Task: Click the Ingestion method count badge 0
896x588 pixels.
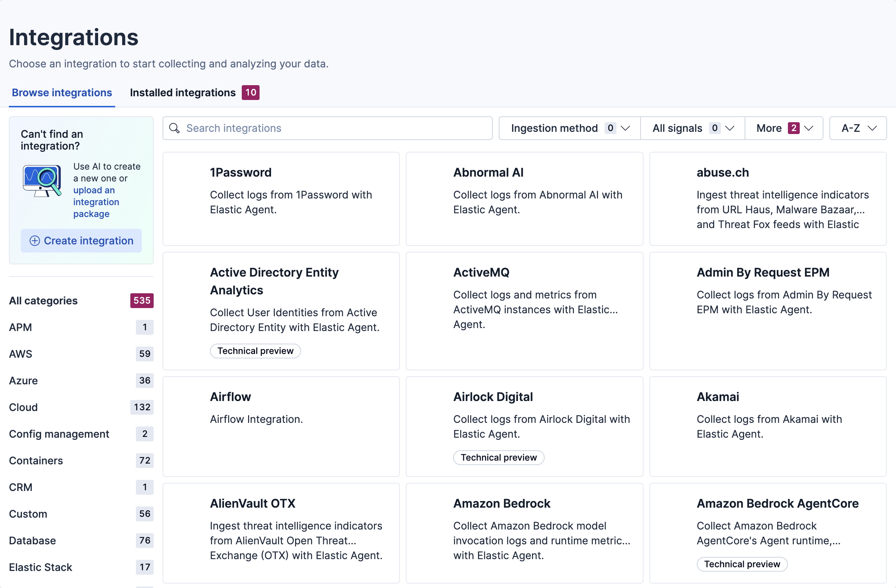Action: pyautogui.click(x=610, y=128)
